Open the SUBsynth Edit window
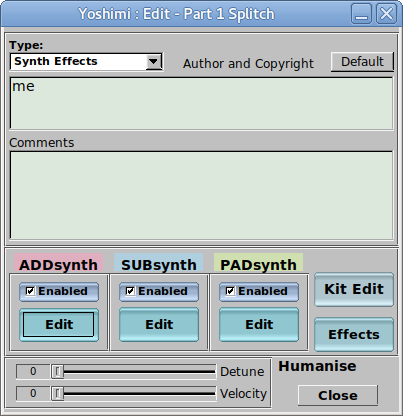 pos(159,325)
